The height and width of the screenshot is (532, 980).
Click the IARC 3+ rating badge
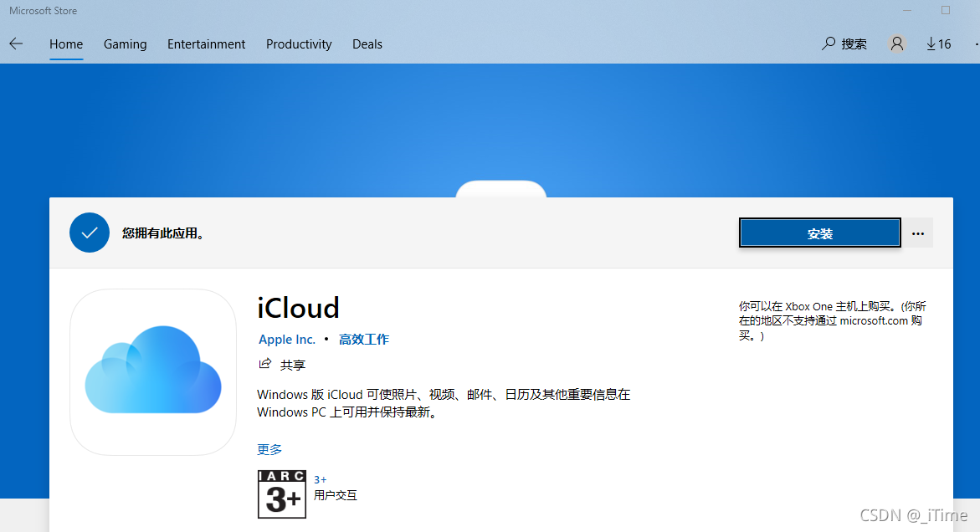click(282, 494)
